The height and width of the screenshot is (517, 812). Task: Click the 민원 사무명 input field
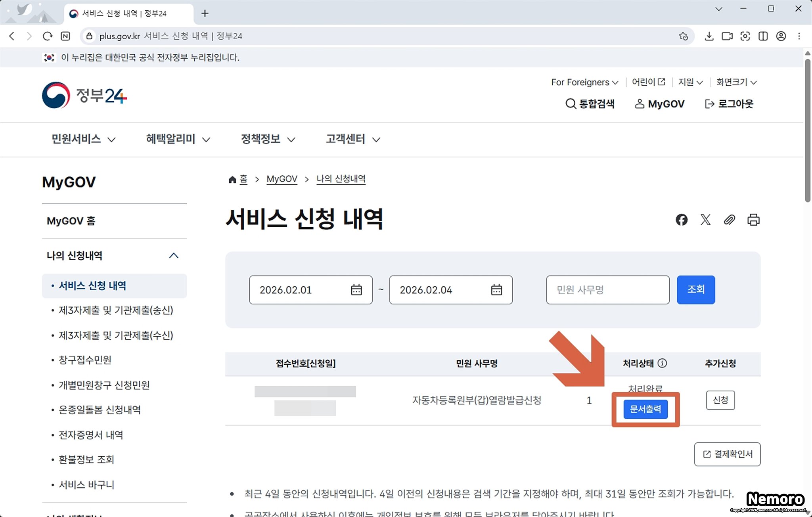(x=607, y=290)
